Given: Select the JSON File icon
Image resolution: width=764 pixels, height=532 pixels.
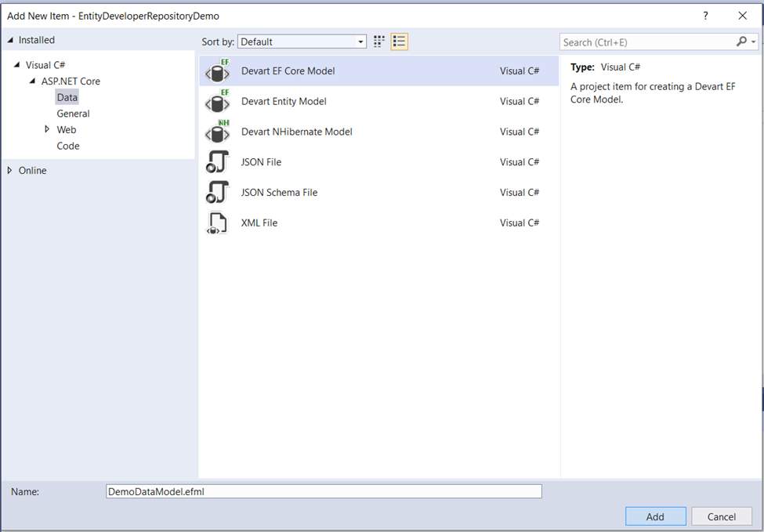Looking at the screenshot, I should click(x=217, y=162).
